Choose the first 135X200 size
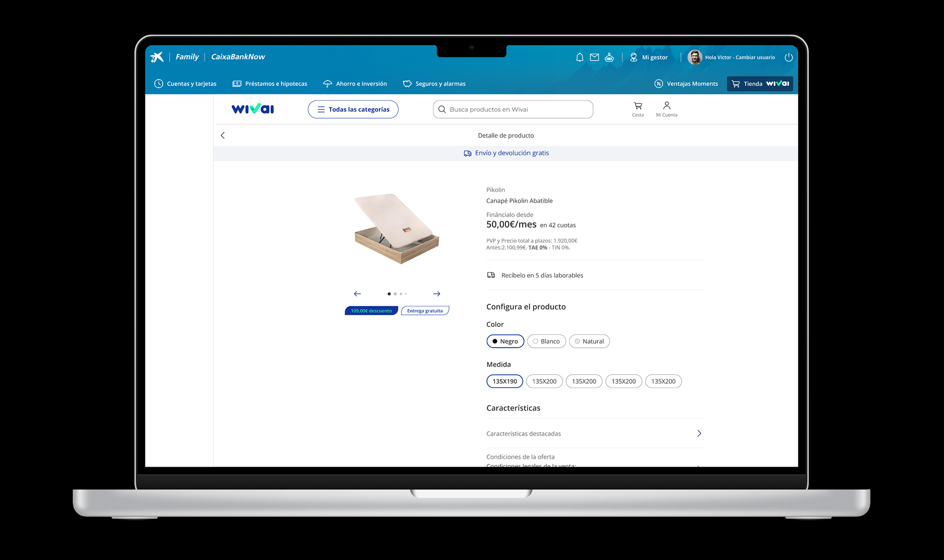 pyautogui.click(x=544, y=381)
